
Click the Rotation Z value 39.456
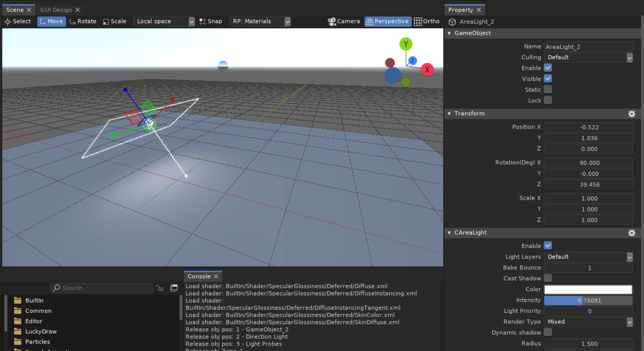tap(588, 184)
